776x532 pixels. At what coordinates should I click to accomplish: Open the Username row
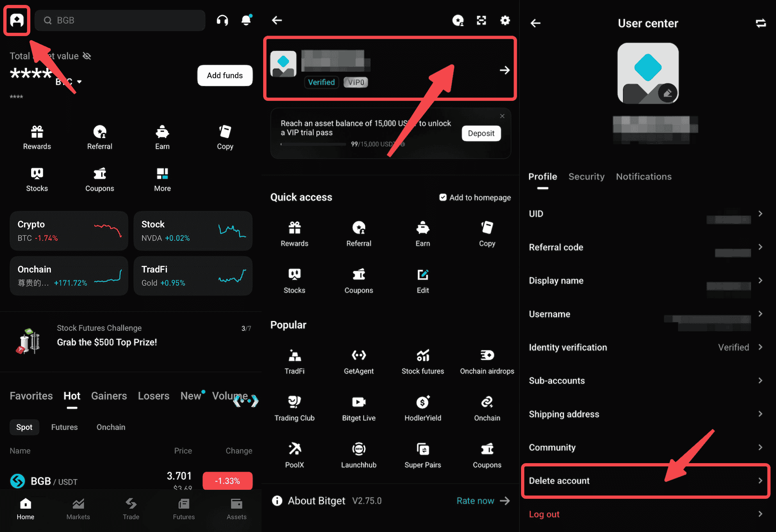646,314
